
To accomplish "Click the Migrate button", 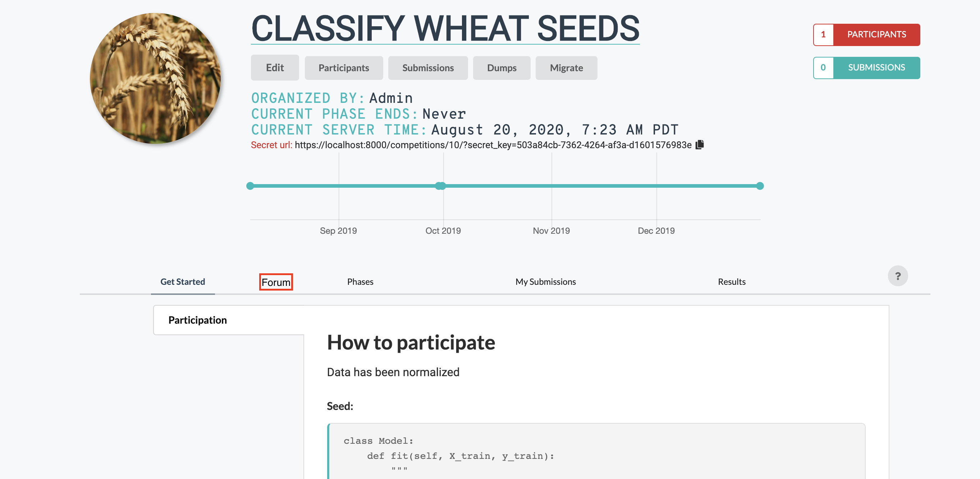I will click(566, 68).
